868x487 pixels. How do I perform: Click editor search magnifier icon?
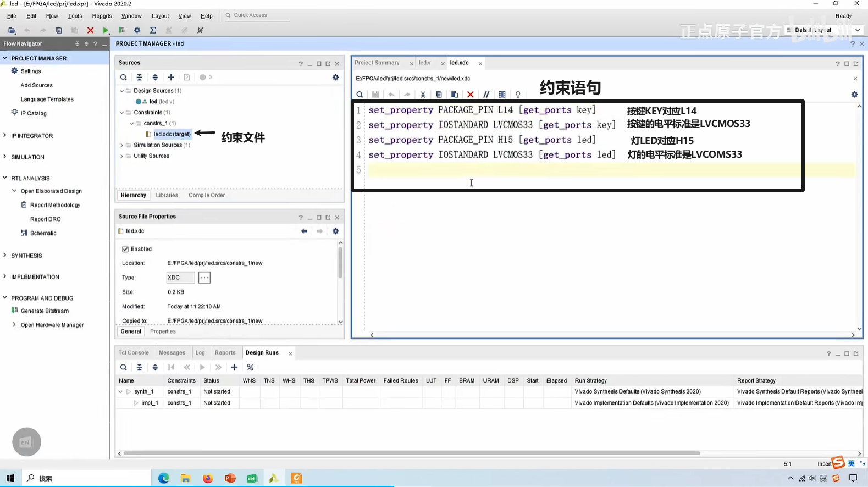coord(360,95)
